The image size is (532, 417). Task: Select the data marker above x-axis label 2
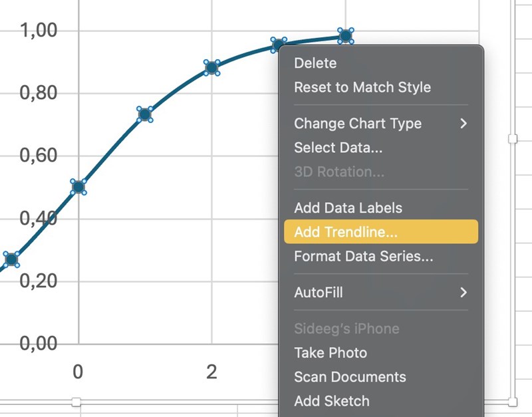coord(211,67)
